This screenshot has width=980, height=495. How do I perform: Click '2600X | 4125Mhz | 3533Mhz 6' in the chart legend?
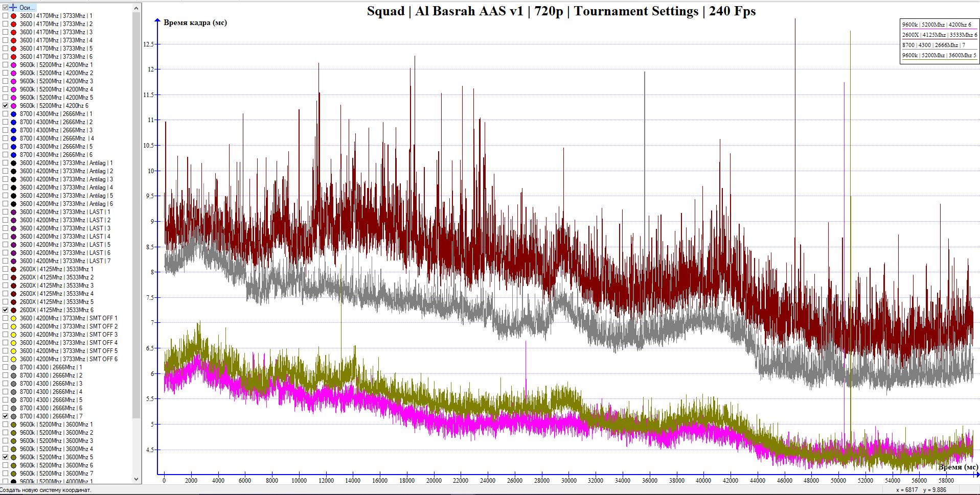pos(940,35)
